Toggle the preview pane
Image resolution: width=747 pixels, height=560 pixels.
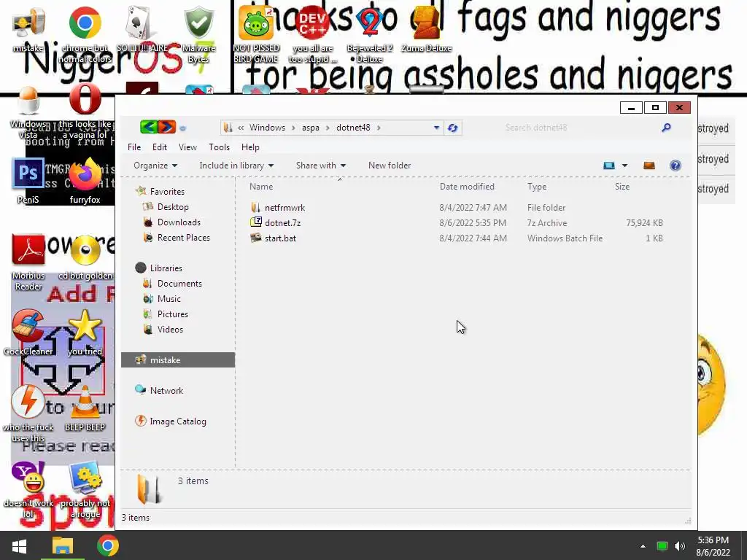tap(649, 166)
